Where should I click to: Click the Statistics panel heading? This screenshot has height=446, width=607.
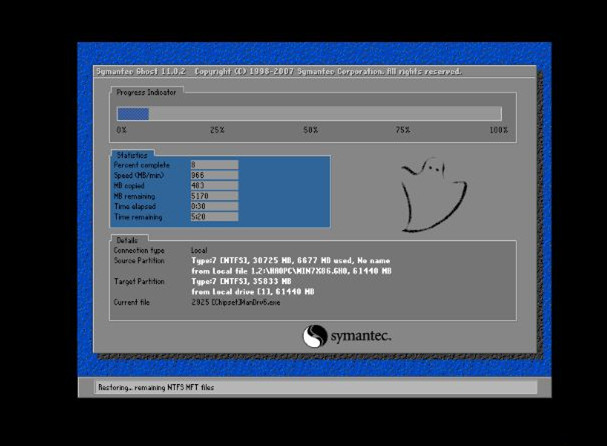pos(131,155)
